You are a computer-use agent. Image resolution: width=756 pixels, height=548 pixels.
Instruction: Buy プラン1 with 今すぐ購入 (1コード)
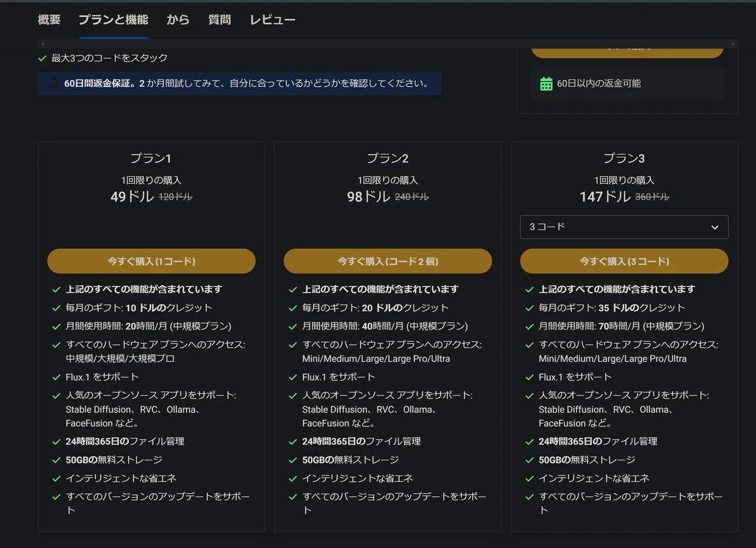(x=151, y=261)
